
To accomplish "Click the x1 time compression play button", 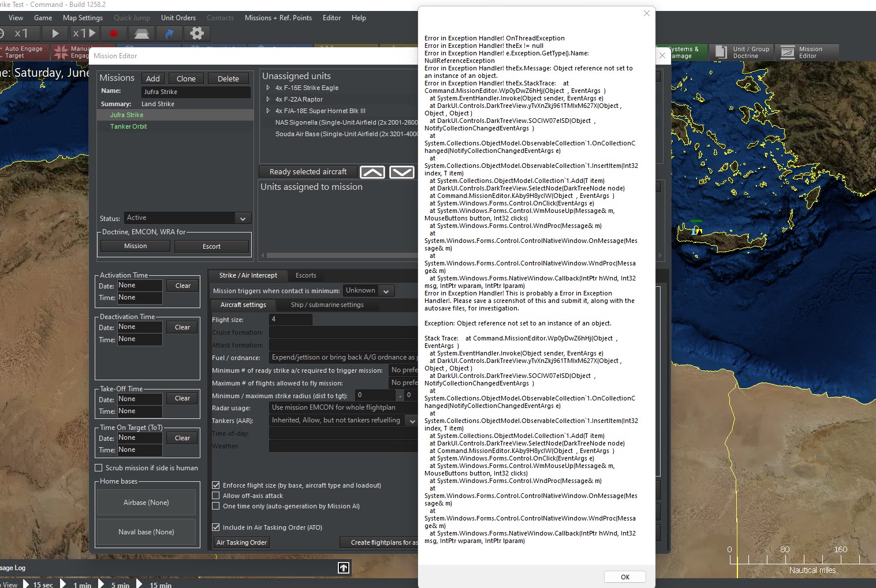I will tap(85, 33).
